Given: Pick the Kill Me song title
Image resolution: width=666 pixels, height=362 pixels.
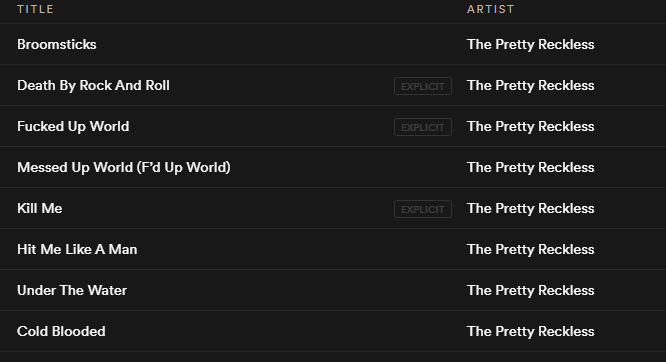Looking at the screenshot, I should click(x=40, y=208).
